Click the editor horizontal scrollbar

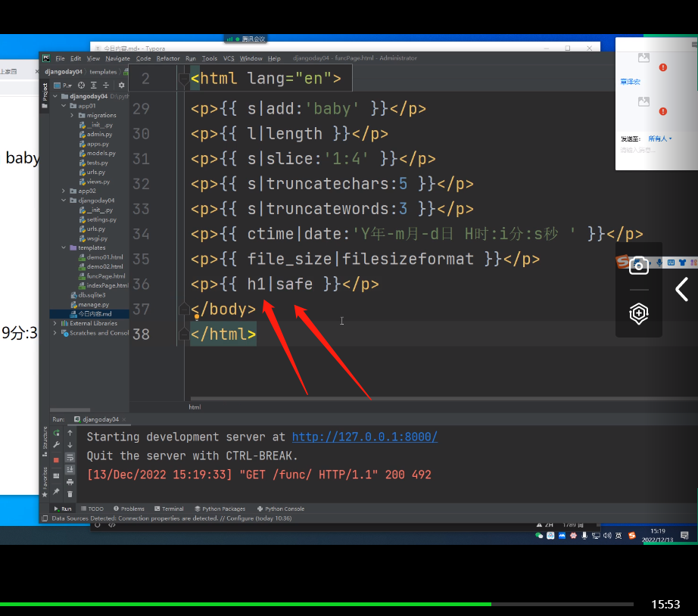click(x=443, y=398)
